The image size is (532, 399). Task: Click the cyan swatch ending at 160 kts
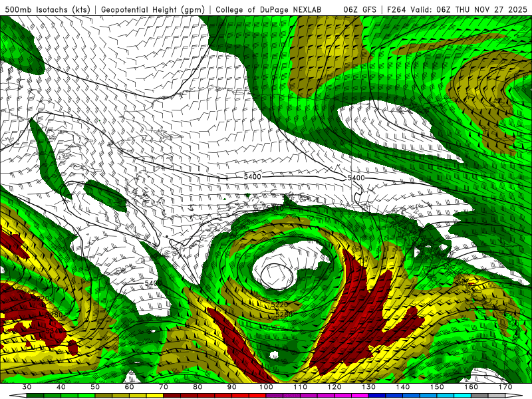tap(462, 396)
